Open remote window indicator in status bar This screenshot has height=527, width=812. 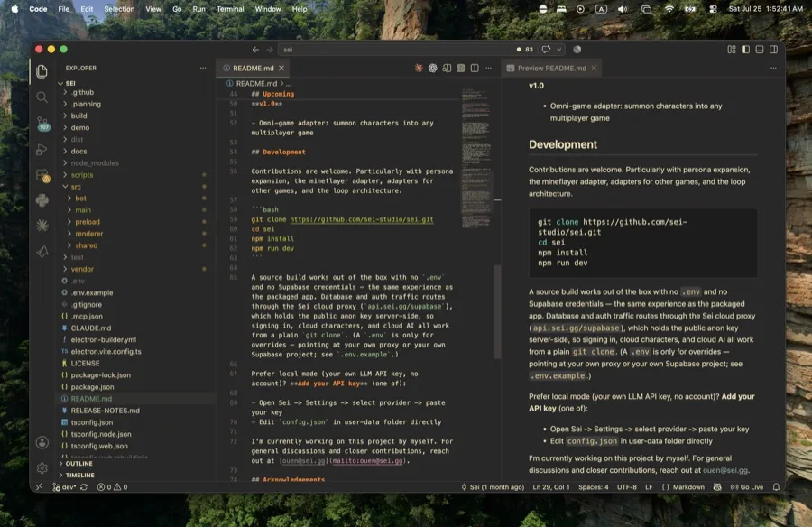click(39, 487)
